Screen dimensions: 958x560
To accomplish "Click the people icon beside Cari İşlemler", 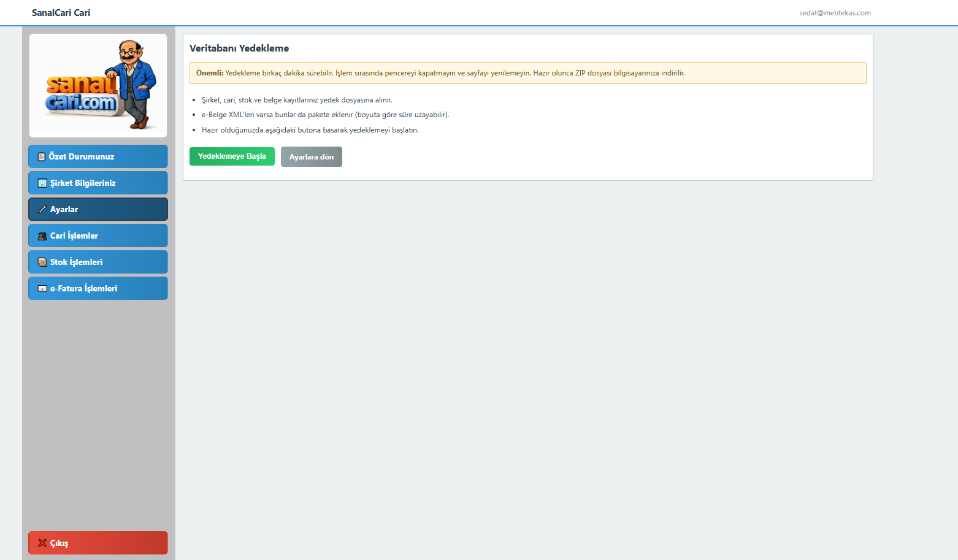I will pos(42,236).
